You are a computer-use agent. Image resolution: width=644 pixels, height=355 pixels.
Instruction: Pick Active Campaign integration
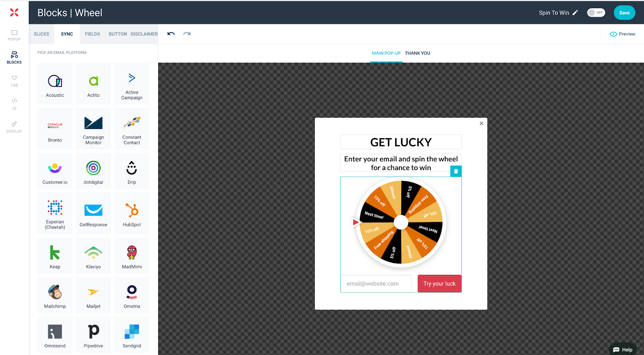click(132, 84)
